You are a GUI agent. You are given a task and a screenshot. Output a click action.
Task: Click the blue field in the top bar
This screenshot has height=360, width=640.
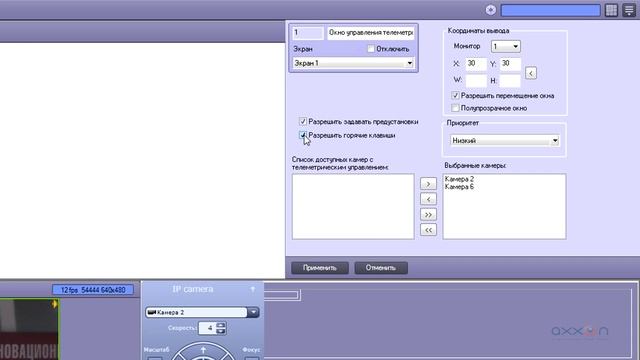(550, 10)
